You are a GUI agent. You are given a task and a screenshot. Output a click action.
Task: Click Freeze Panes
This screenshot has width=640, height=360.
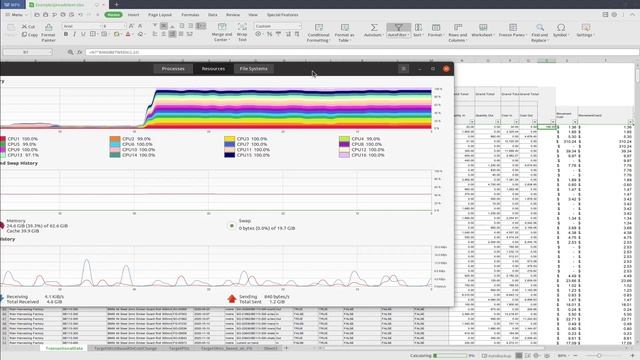coord(513,30)
